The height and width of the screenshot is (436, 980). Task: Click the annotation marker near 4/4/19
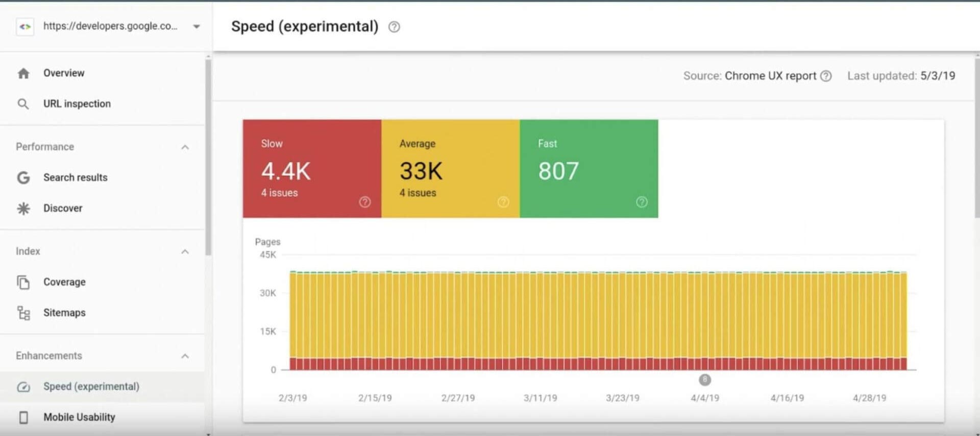[704, 380]
